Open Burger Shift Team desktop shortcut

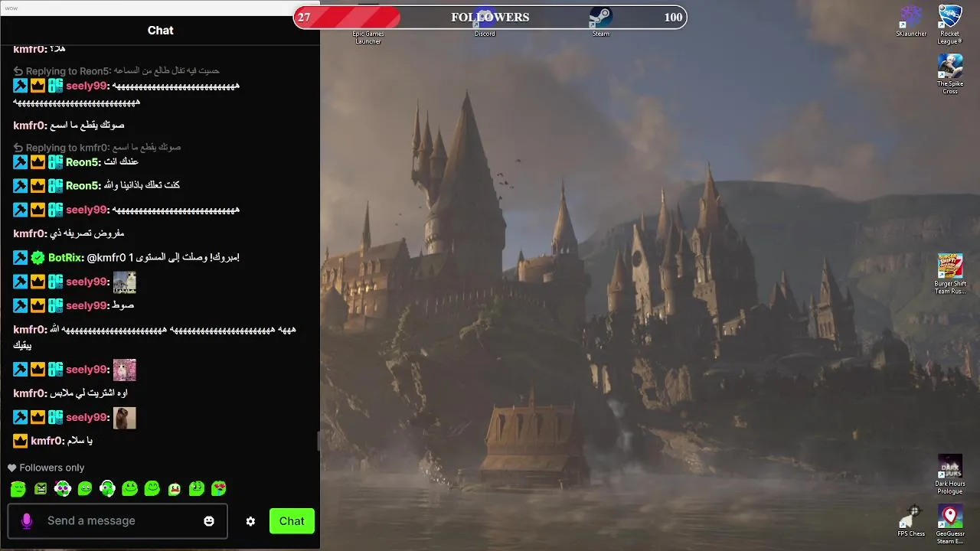tap(950, 274)
